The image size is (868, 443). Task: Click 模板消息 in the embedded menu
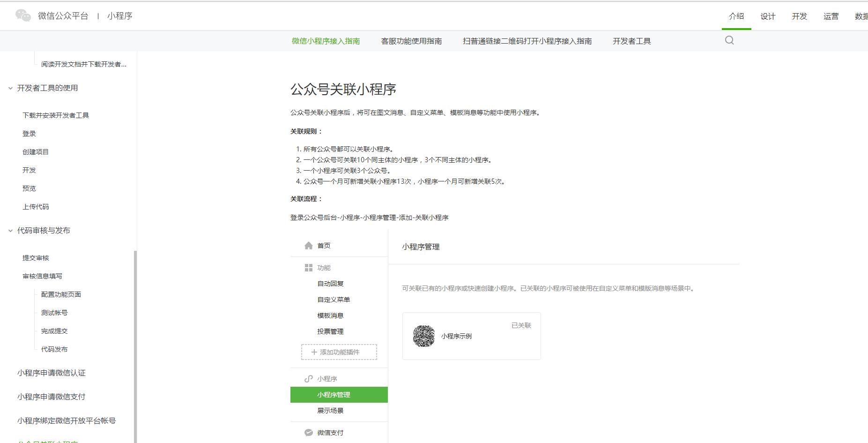330,315
